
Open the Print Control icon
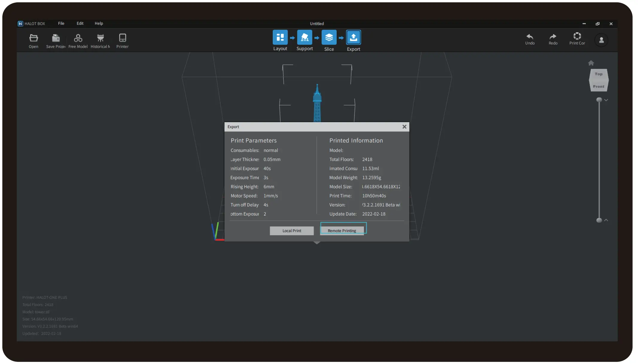pyautogui.click(x=577, y=36)
